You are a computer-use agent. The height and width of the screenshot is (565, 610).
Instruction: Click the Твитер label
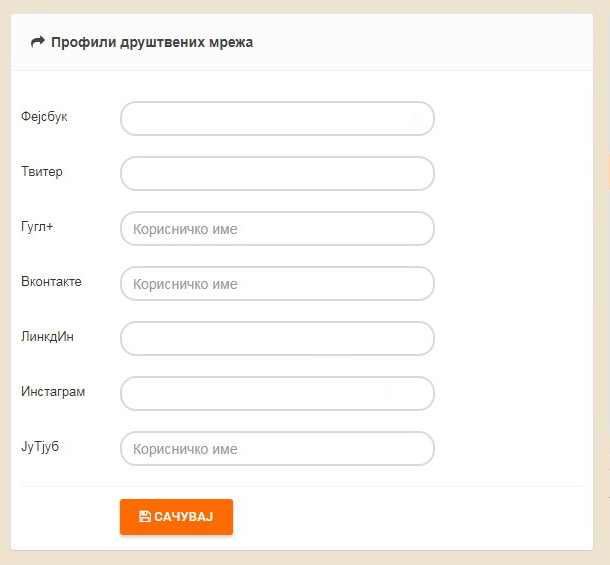pos(42,171)
